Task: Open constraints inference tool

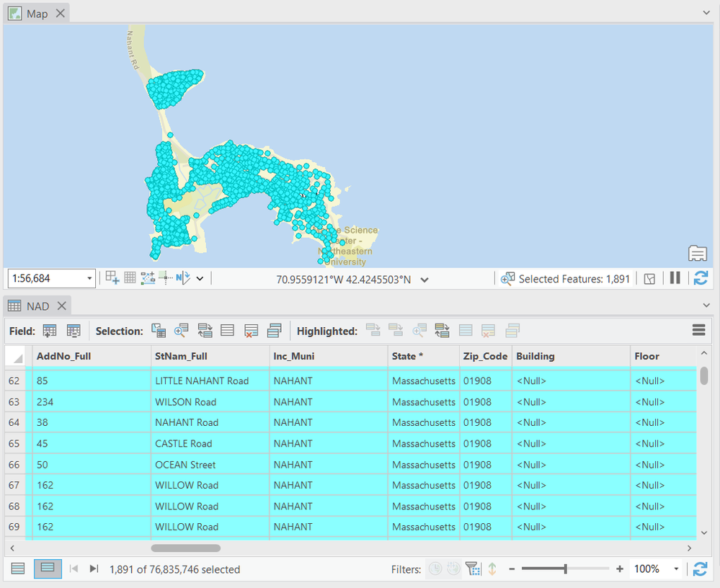Action: click(148, 277)
